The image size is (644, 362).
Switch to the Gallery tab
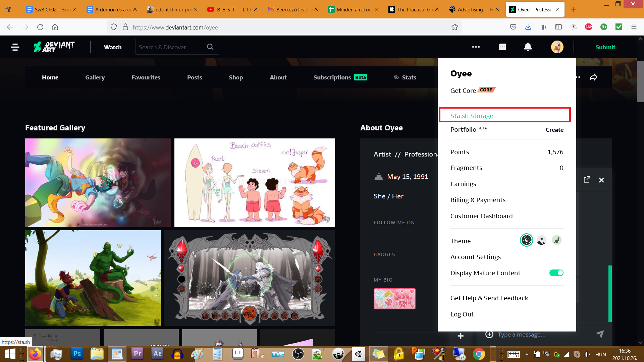95,77
